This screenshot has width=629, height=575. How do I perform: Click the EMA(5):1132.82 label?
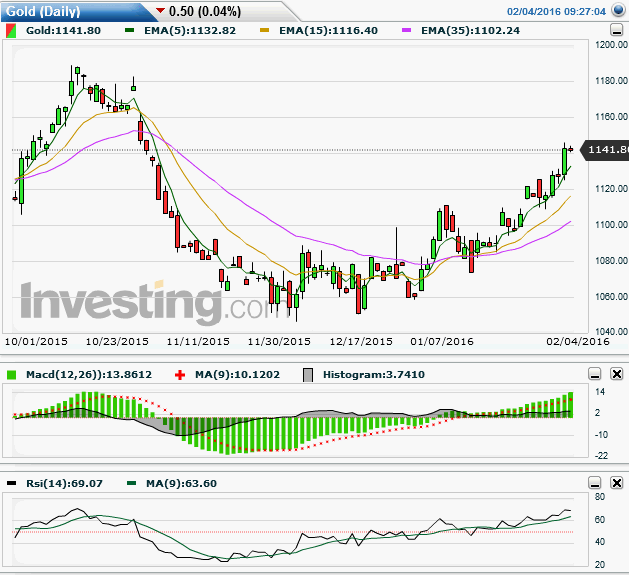tap(190, 30)
